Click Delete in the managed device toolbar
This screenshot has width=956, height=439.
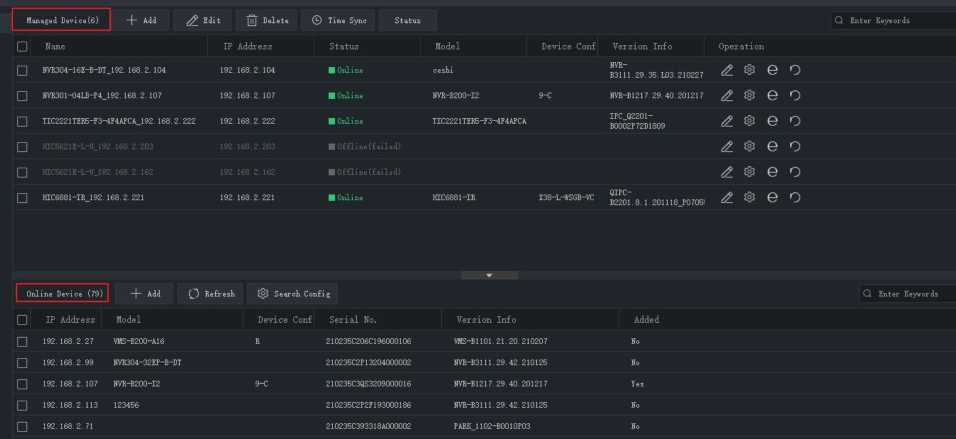coord(267,20)
